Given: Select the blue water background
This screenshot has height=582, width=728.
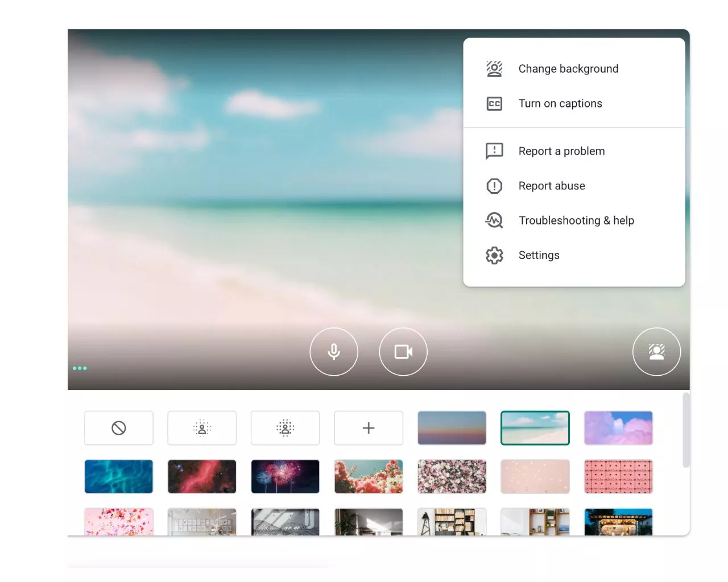Looking at the screenshot, I should point(119,476).
